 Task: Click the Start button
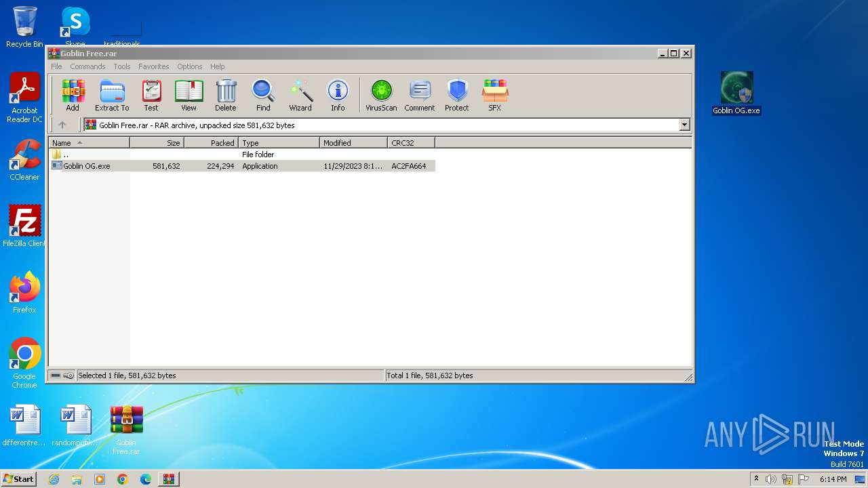(x=18, y=479)
